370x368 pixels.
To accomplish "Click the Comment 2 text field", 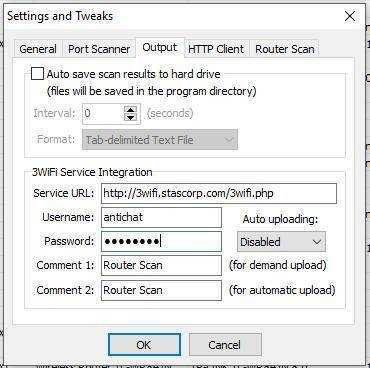I will pyautogui.click(x=161, y=290).
